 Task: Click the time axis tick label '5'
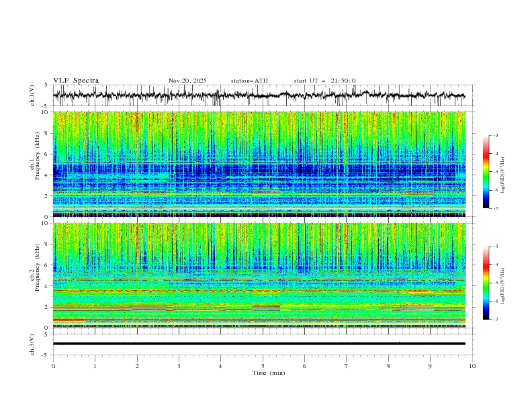[263, 366]
